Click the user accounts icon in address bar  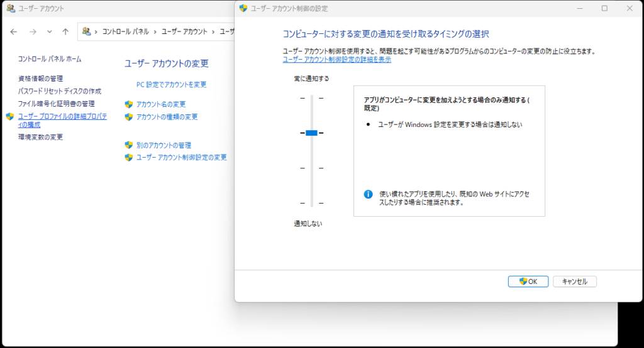87,31
